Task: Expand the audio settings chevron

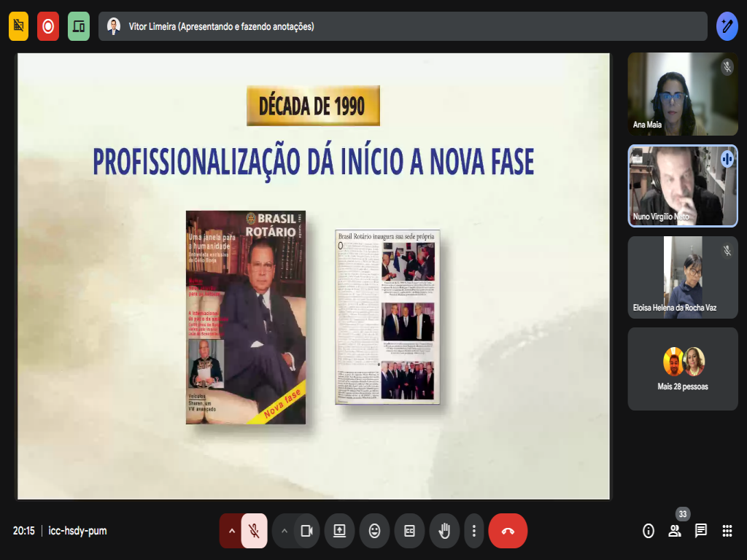Action: coord(232,531)
